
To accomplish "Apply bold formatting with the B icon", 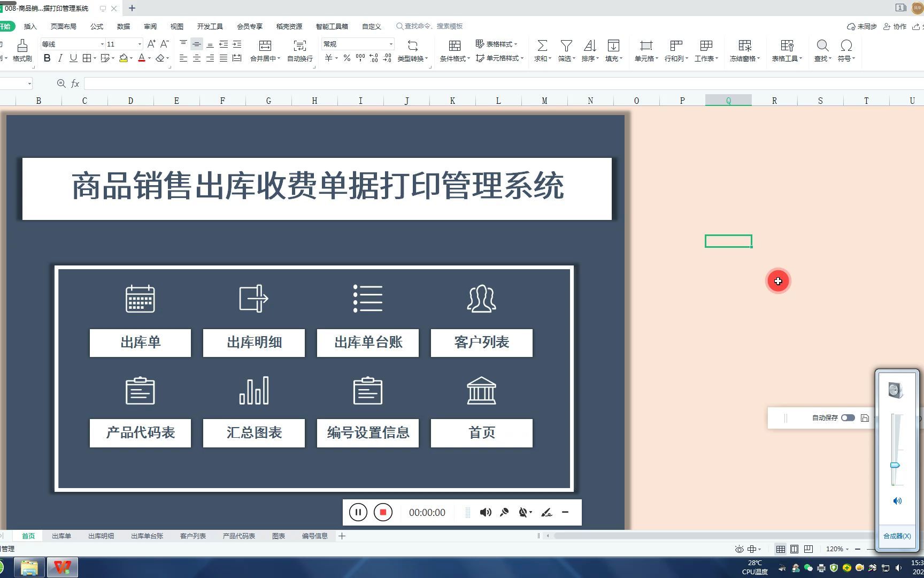I will pos(47,58).
